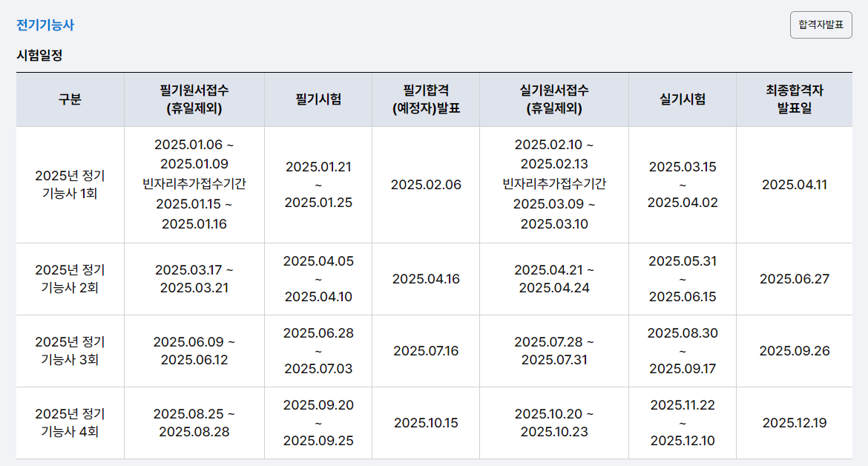Screen dimensions: 868x466
Task: Select the 최종합격자 발표일 column header
Action: [796, 99]
